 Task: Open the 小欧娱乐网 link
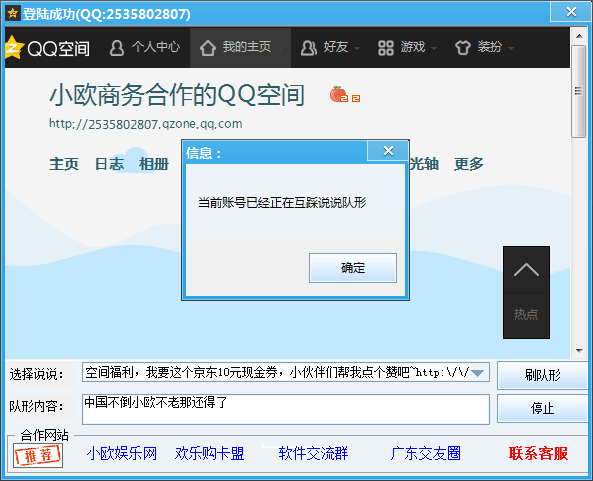[122, 453]
